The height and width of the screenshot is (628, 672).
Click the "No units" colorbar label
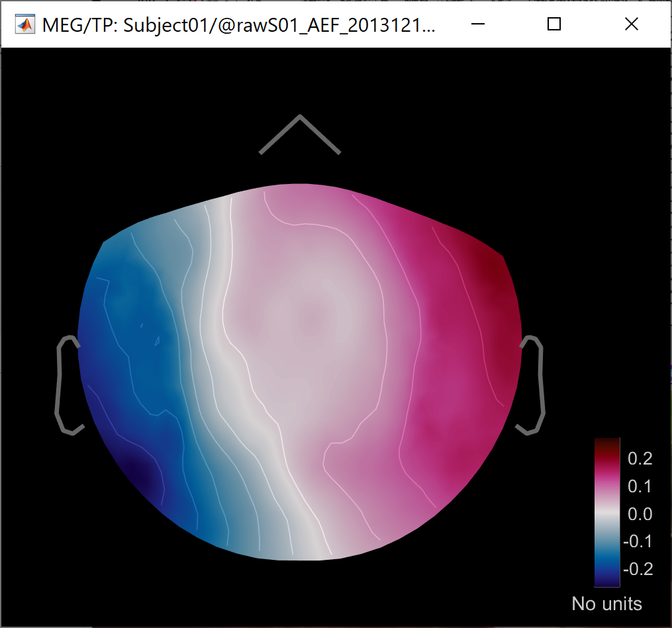click(606, 604)
